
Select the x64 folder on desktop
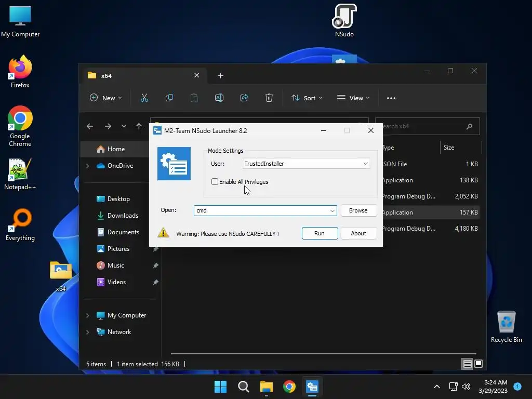pos(61,275)
